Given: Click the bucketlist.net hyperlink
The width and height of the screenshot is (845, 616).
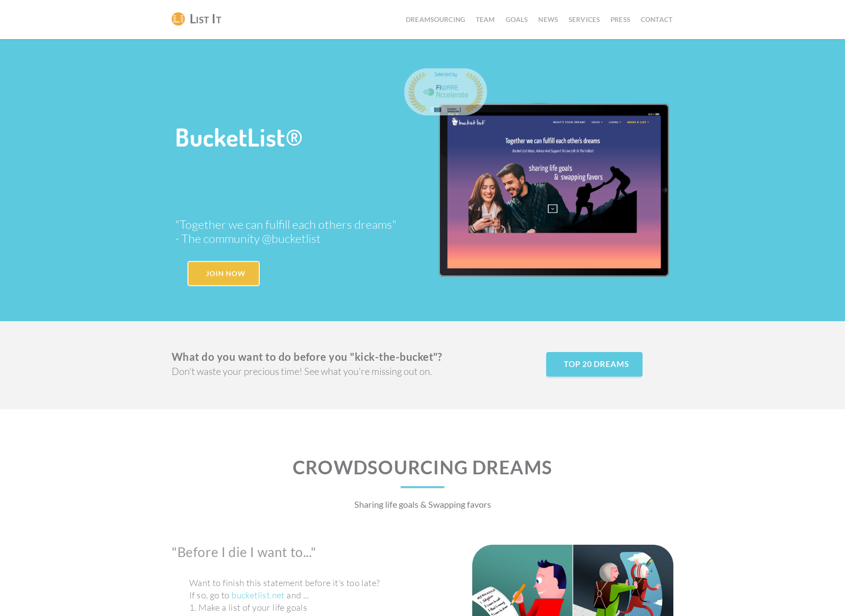Looking at the screenshot, I should (258, 595).
